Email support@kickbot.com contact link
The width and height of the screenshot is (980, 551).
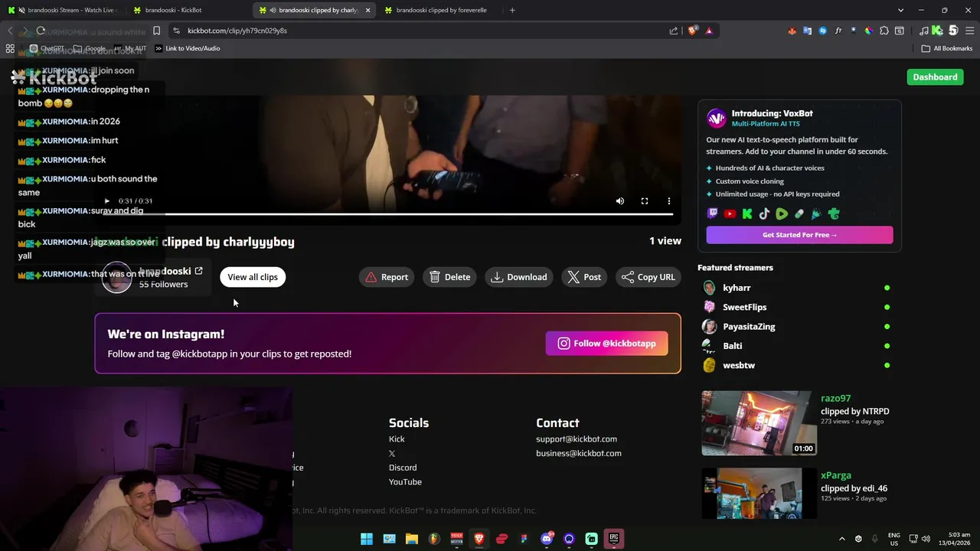point(577,439)
